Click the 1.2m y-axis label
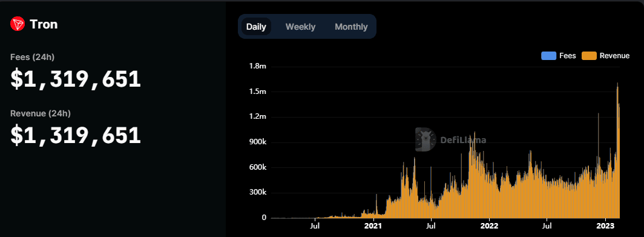This screenshot has width=644, height=237. coord(258,117)
